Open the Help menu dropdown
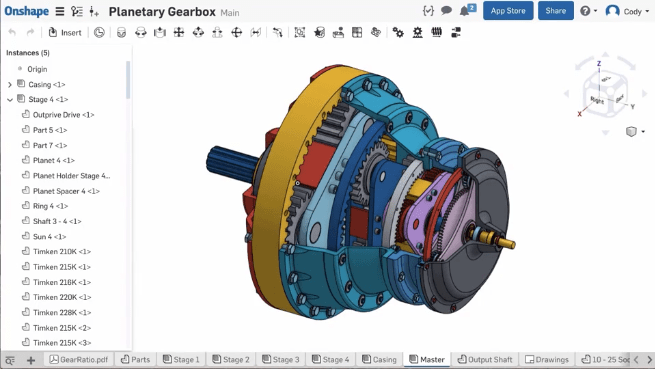This screenshot has width=655, height=369. coord(588,11)
